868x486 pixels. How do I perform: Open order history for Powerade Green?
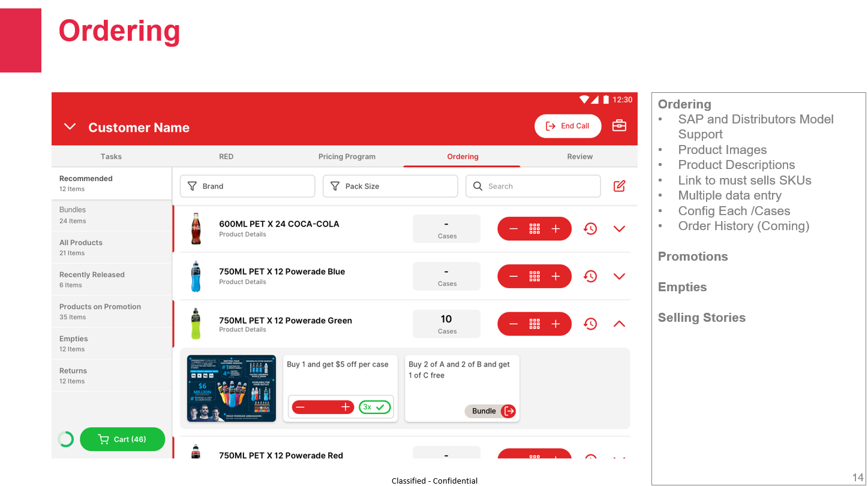point(590,324)
